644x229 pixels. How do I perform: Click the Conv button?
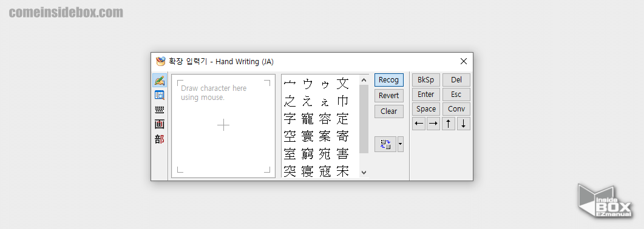[456, 109]
